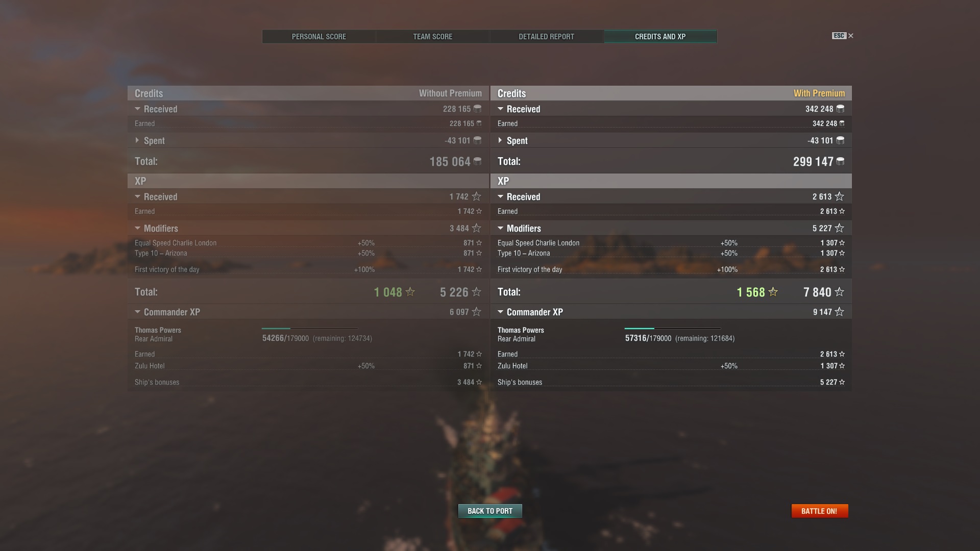
Task: Click the XP star icon next to 7 840 total
Action: click(x=840, y=292)
